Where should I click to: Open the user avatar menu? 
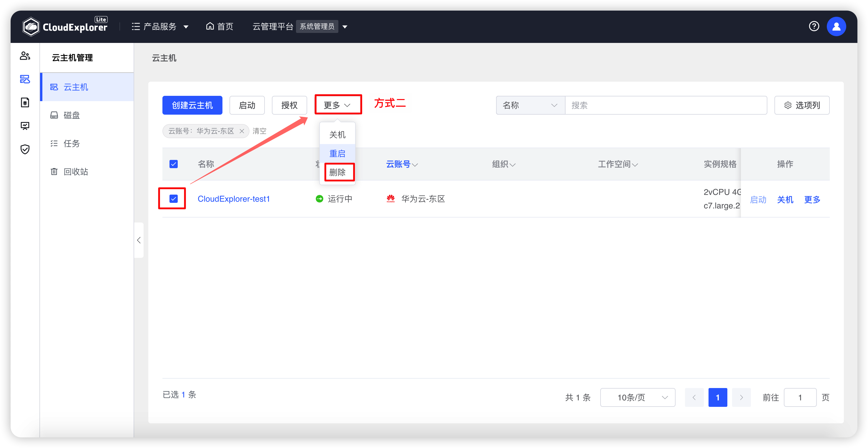tap(836, 26)
